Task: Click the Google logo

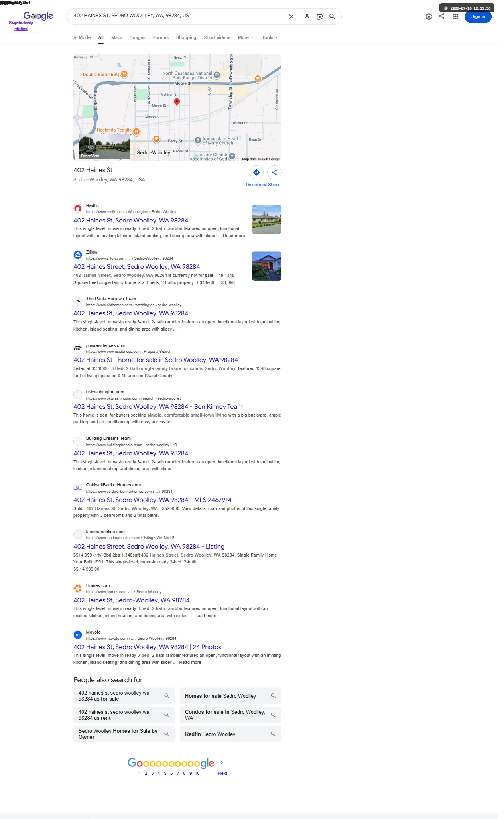Action: pyautogui.click(x=38, y=16)
